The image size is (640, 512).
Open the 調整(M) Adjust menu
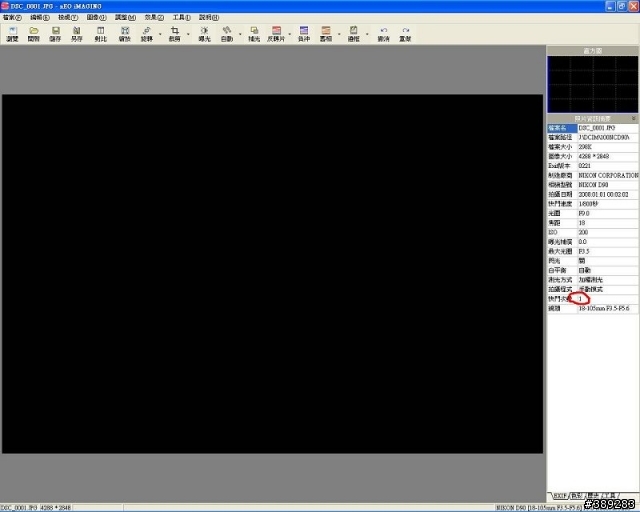(x=125, y=18)
